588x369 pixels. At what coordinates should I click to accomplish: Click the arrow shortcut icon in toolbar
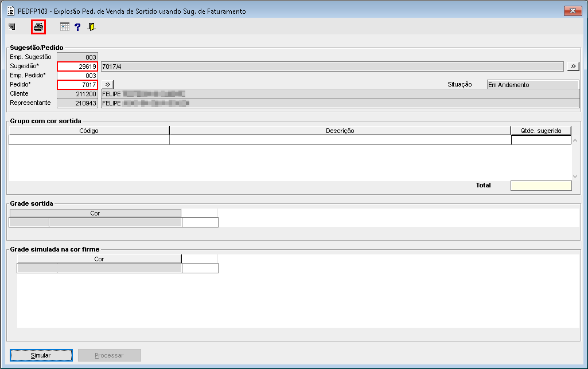coord(12,27)
